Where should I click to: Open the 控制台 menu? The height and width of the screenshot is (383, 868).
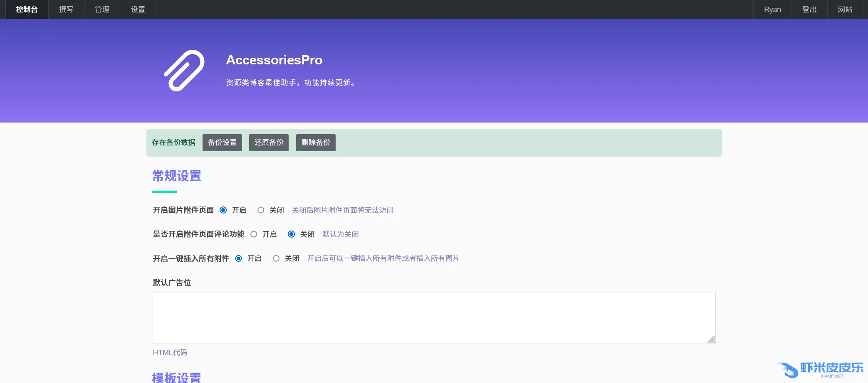(x=27, y=9)
